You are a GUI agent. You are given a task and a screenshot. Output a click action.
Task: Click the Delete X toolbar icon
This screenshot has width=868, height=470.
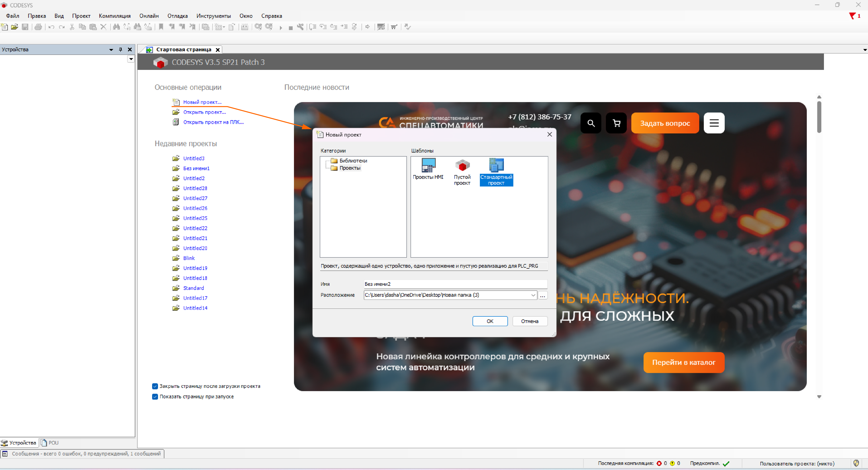coord(103,27)
